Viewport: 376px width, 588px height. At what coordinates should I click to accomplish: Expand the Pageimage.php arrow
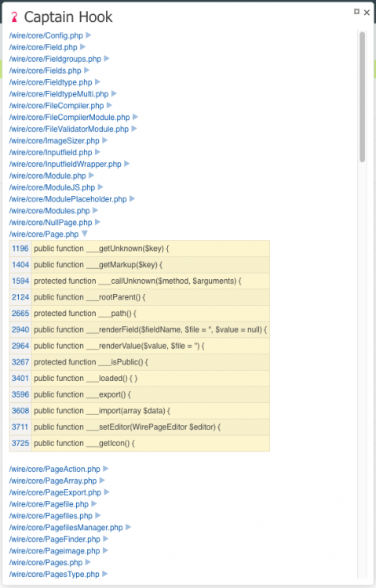point(105,550)
